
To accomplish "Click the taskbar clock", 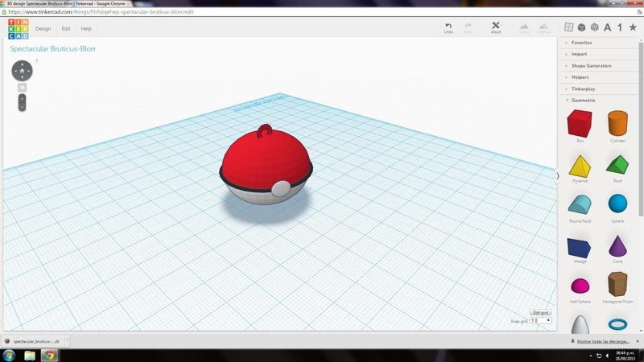I will (x=625, y=356).
